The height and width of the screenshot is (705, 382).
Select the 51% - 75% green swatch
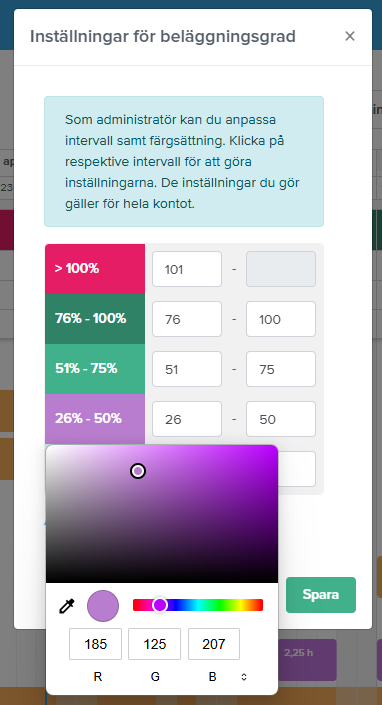pos(95,369)
